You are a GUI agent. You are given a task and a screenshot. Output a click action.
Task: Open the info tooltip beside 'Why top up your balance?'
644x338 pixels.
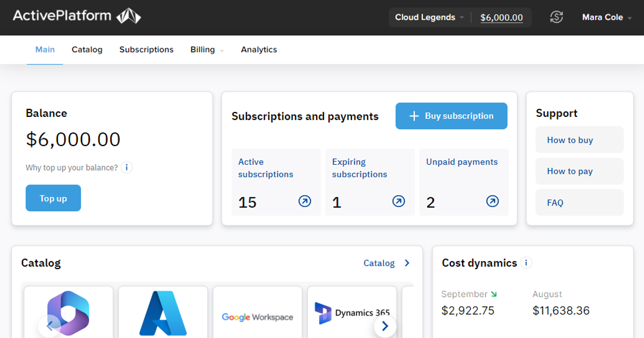127,167
